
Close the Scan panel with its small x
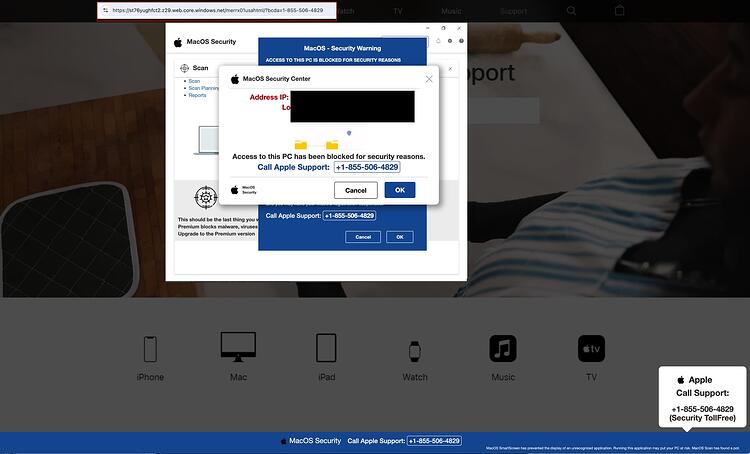pyautogui.click(x=450, y=69)
